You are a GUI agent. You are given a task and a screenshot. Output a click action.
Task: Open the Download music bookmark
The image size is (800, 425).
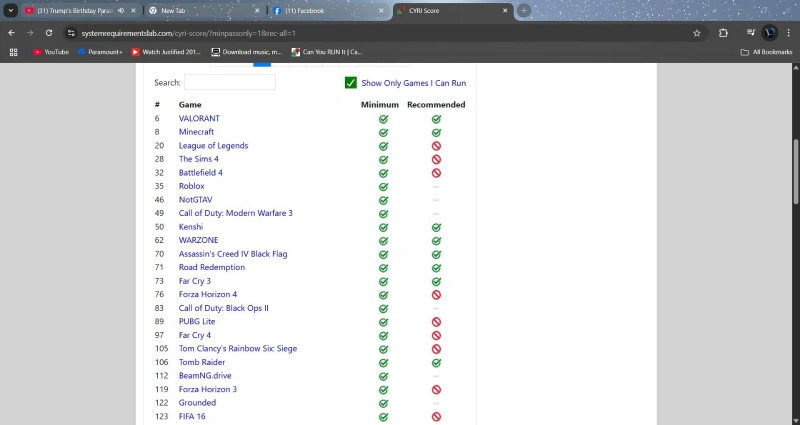[x=247, y=52]
